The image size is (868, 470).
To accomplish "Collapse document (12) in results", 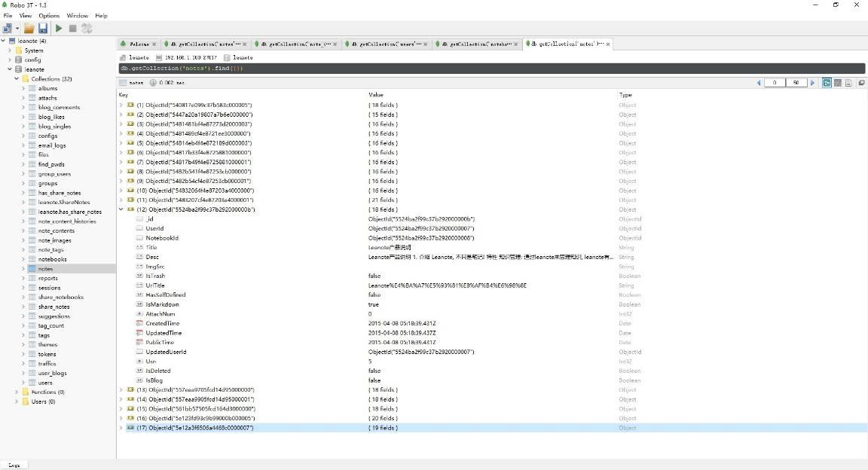I will (121, 209).
